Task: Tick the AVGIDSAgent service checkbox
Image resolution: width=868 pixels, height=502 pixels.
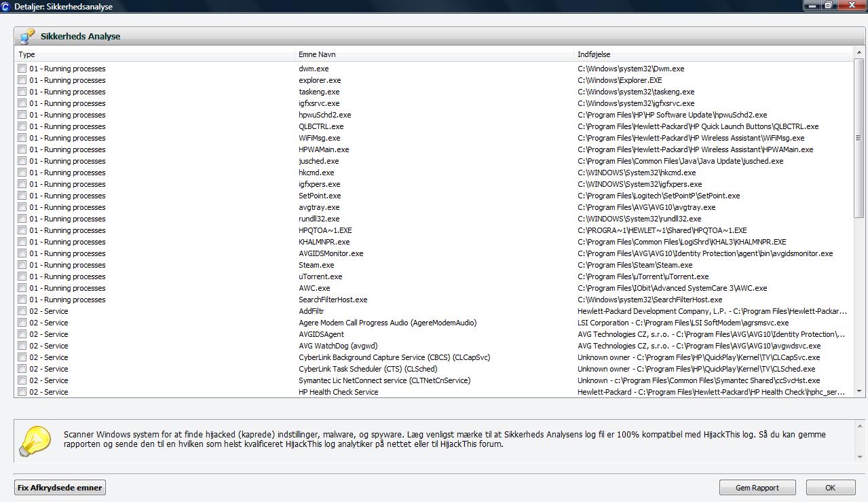Action: point(22,334)
